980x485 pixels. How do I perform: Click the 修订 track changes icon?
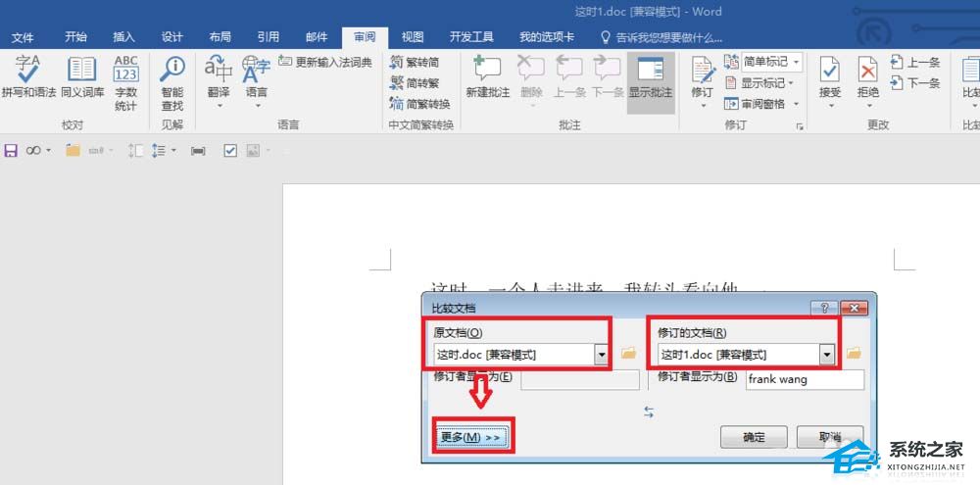coord(703,70)
